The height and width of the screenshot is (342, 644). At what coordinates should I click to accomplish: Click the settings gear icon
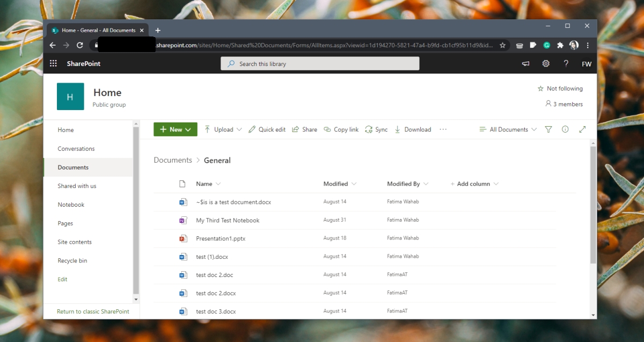pyautogui.click(x=546, y=63)
